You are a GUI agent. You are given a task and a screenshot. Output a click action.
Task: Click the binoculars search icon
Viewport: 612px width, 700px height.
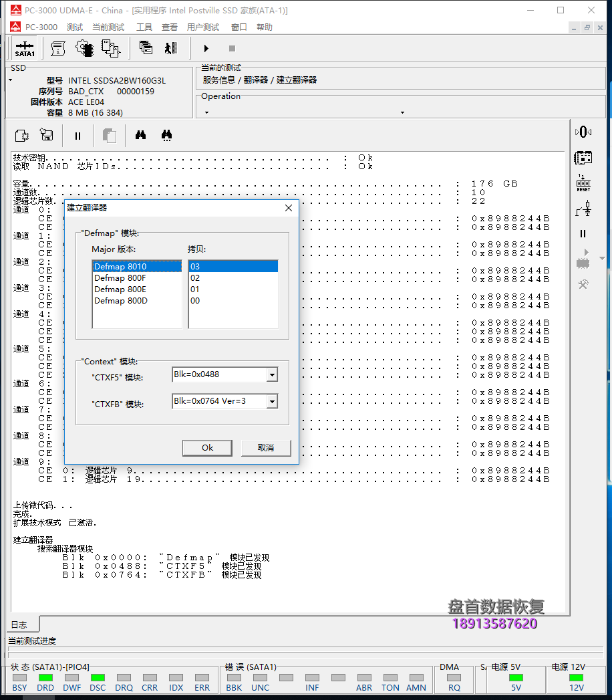(x=140, y=135)
